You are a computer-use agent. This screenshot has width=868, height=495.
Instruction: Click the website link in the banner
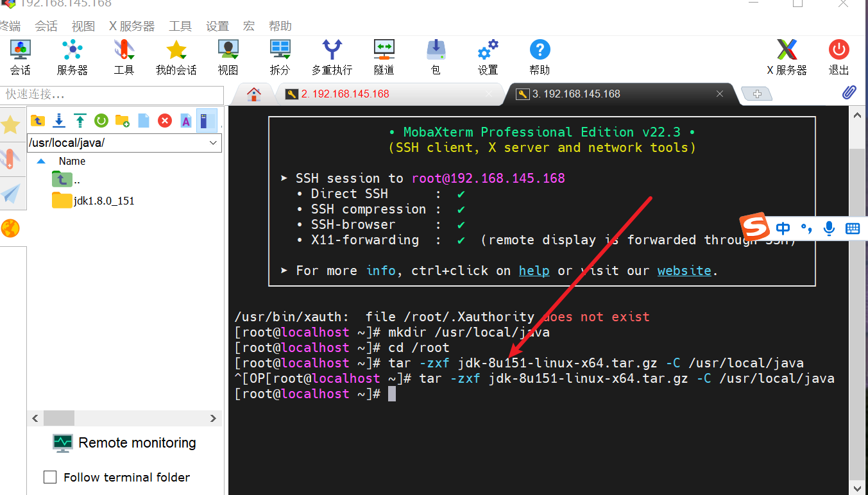coord(685,271)
